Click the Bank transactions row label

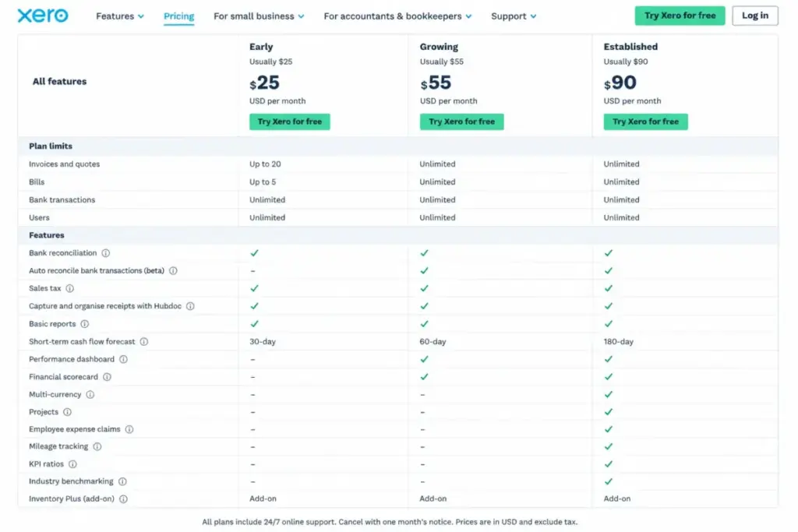click(62, 200)
